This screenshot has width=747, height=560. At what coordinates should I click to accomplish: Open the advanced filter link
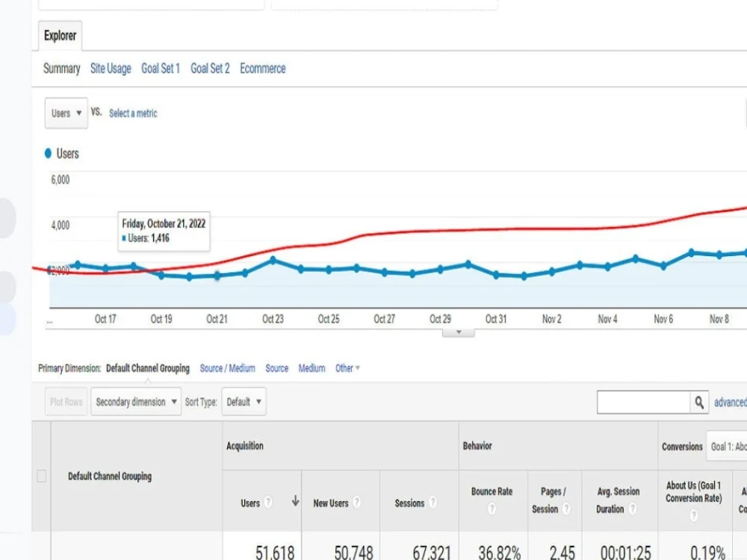(730, 402)
